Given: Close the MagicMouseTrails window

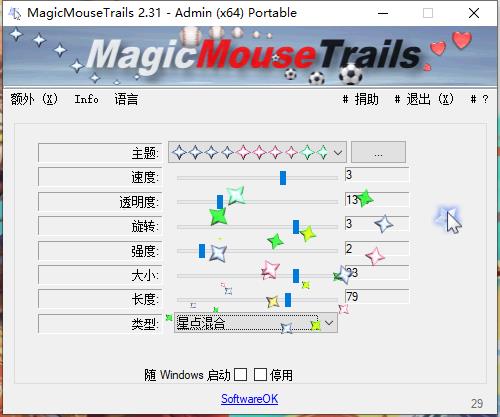Looking at the screenshot, I should 474,13.
